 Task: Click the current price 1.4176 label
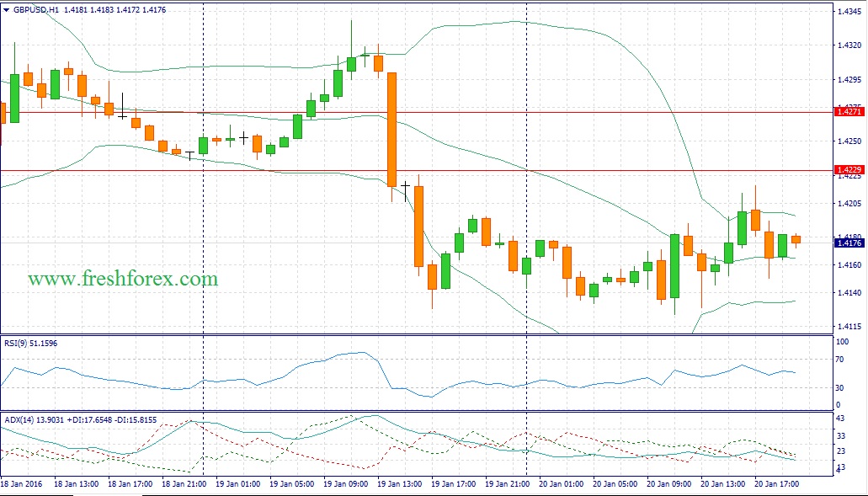coord(847,243)
